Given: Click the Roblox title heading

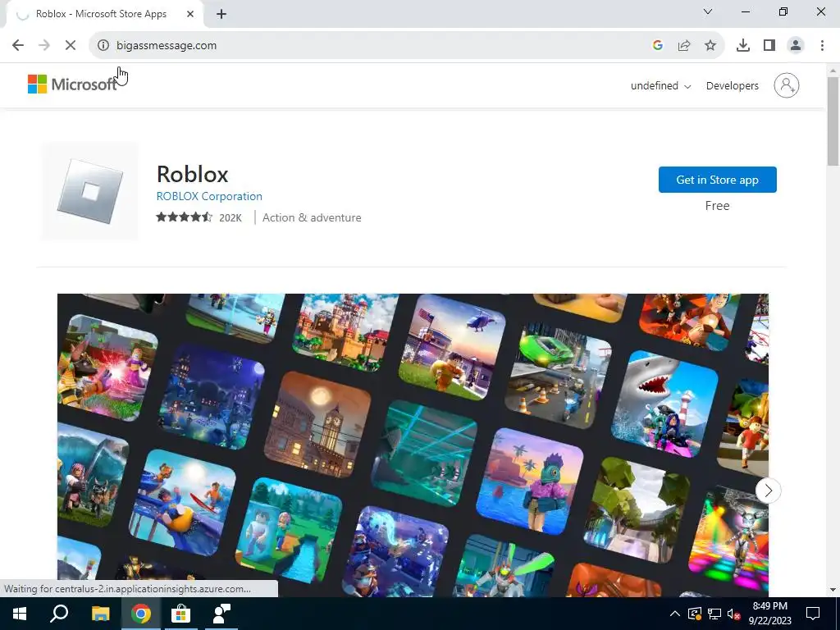Looking at the screenshot, I should (192, 174).
